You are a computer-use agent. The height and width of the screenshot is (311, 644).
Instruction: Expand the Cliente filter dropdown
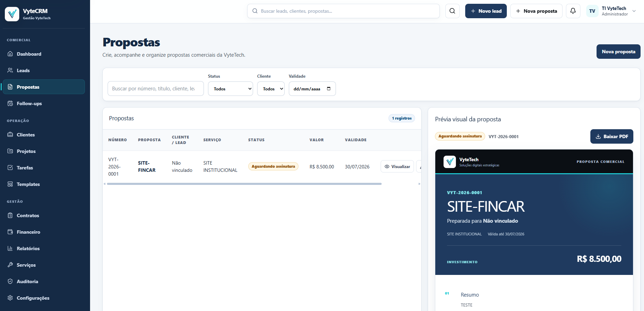click(271, 89)
